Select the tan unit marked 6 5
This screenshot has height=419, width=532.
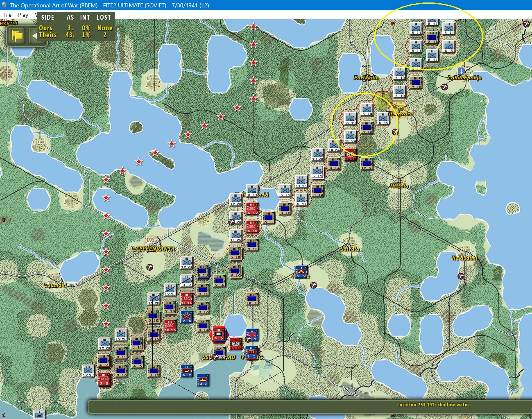pyautogui.click(x=268, y=217)
